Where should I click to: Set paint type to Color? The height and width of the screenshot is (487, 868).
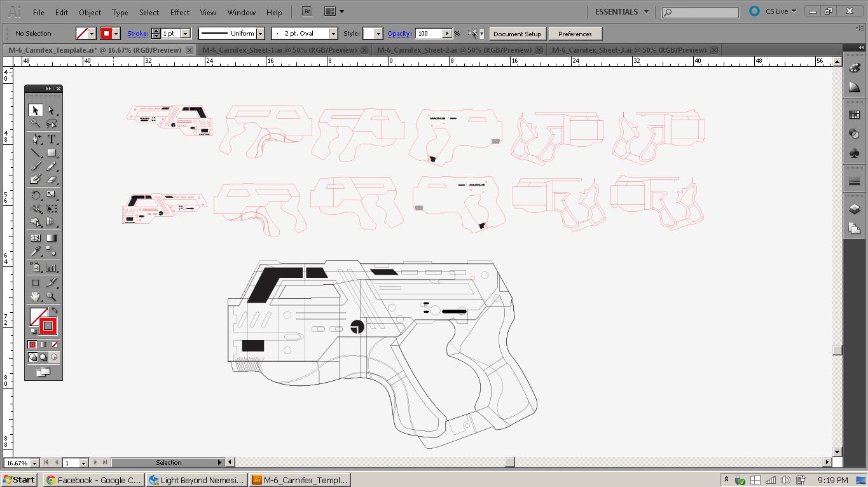[x=32, y=345]
